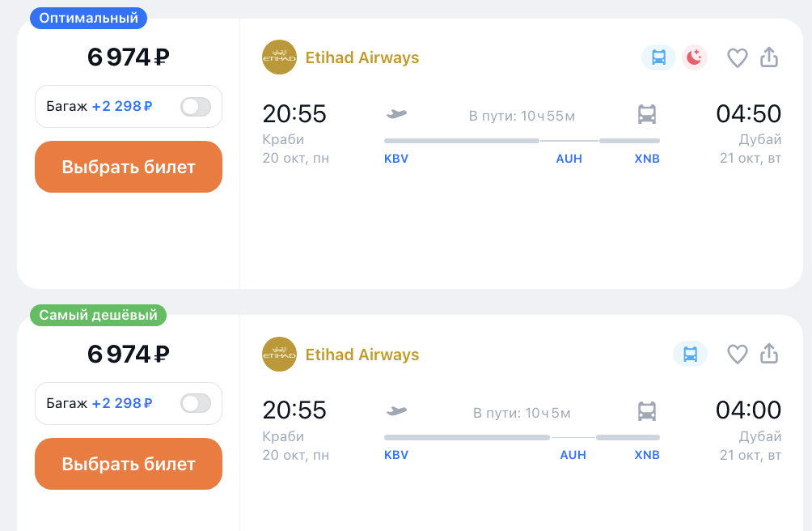812x531 pixels.
Task: Click the bus transfer badge on optimal ticket
Action: pyautogui.click(x=658, y=57)
